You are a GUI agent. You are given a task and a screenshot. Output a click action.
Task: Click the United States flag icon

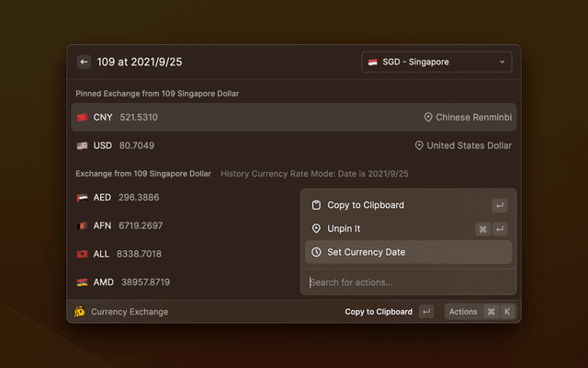click(83, 145)
